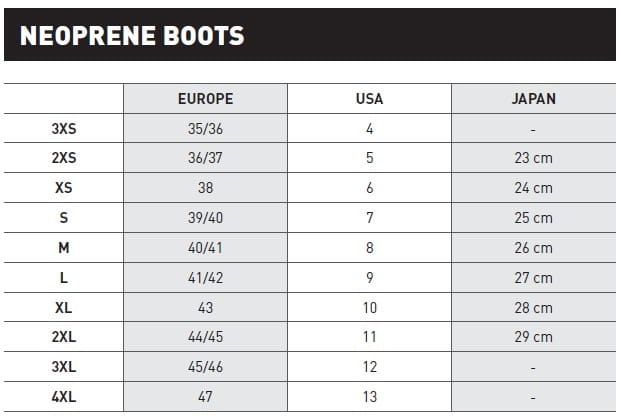Select the JAPAN column header
This screenshot has width=621, height=418.
tap(533, 99)
